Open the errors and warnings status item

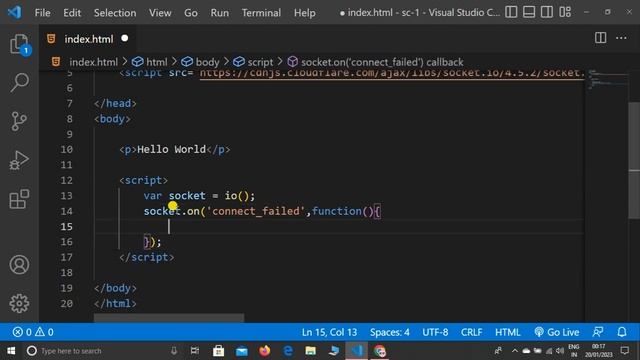click(x=33, y=332)
